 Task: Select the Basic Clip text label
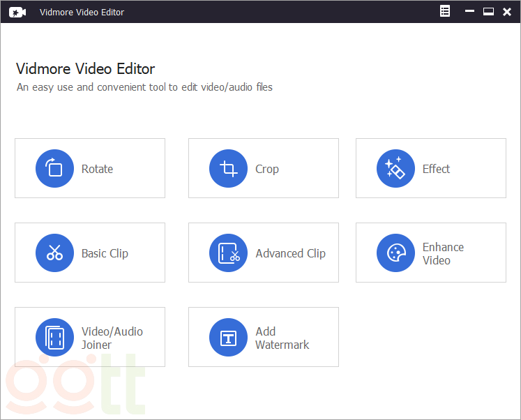click(x=105, y=253)
